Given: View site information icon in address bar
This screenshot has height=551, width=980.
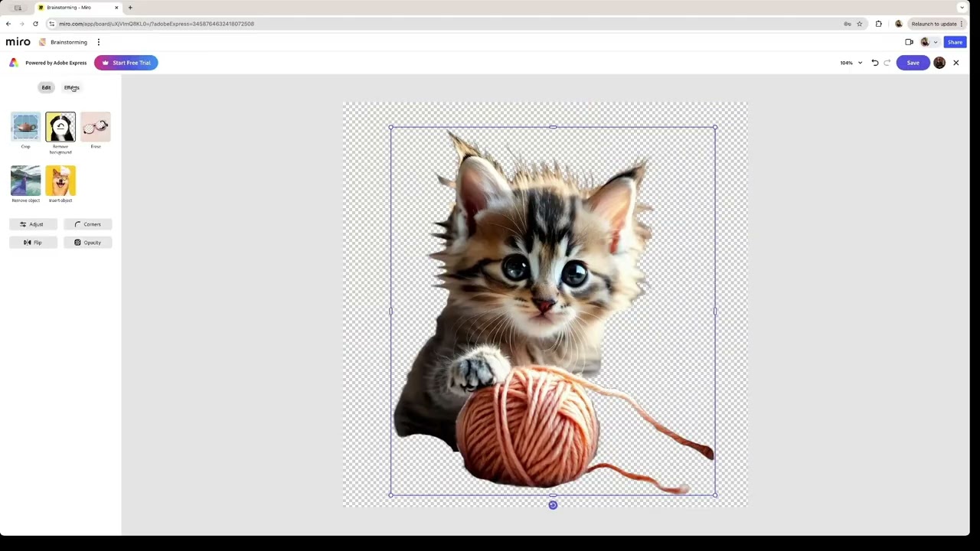Looking at the screenshot, I should coord(51,24).
